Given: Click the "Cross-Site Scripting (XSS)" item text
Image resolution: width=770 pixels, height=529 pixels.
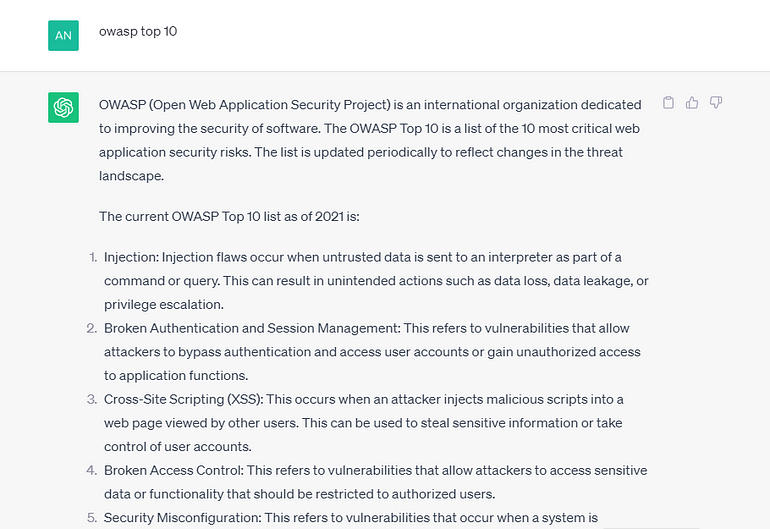Looking at the screenshot, I should pyautogui.click(x=180, y=399).
